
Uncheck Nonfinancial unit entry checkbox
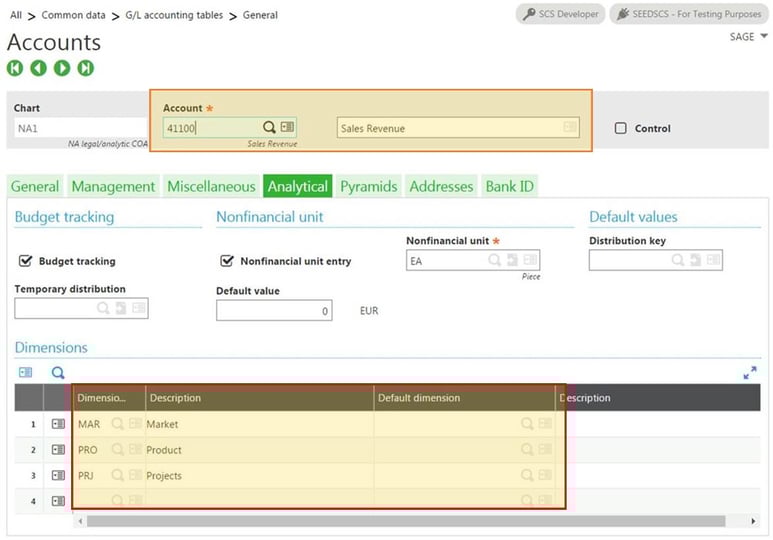coord(227,261)
